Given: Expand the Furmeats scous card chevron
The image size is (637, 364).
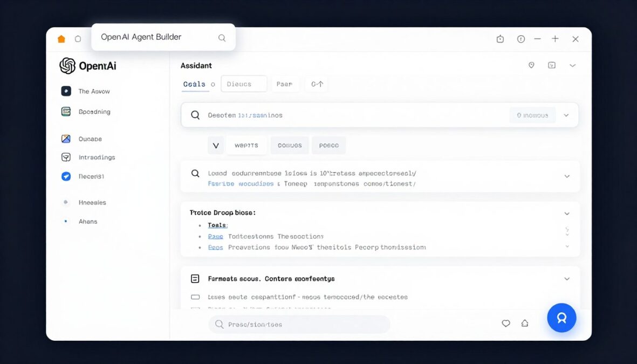Looking at the screenshot, I should [566, 279].
